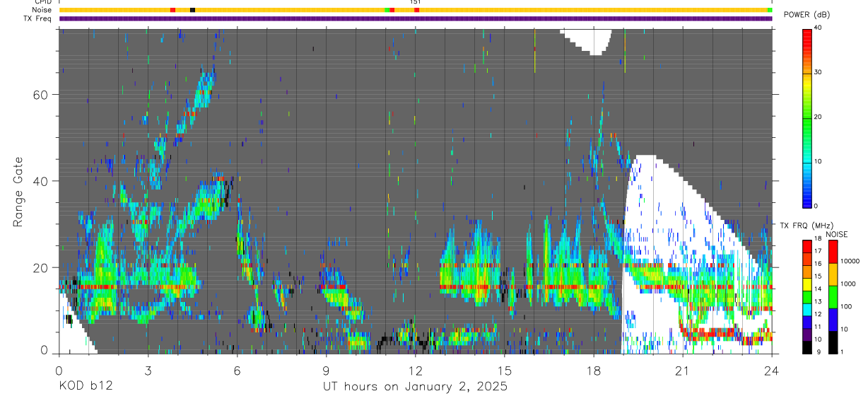Click the 'Range Gate' y-axis label
Image resolution: width=868 pixels, height=401 pixels.
pos(18,193)
